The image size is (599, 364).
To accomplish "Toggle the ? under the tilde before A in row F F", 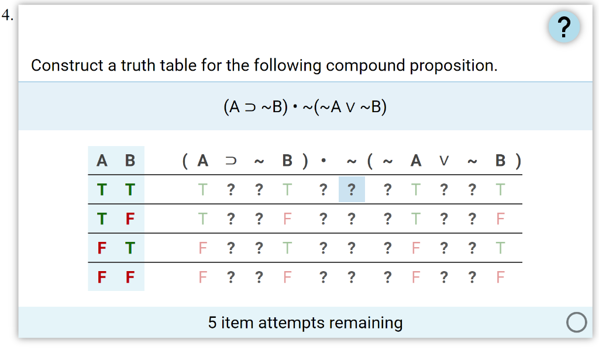I will click(x=387, y=277).
